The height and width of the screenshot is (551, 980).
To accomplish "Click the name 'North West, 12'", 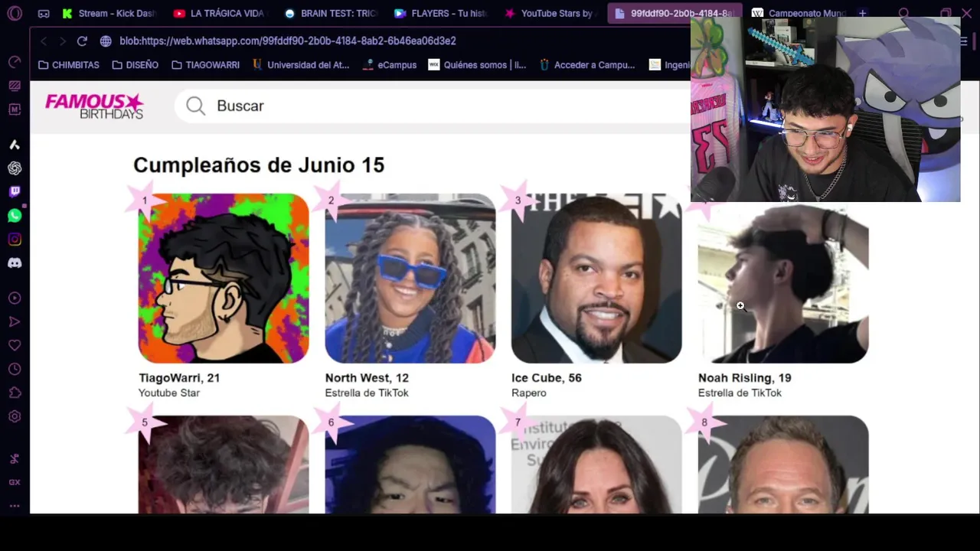I will tap(367, 378).
